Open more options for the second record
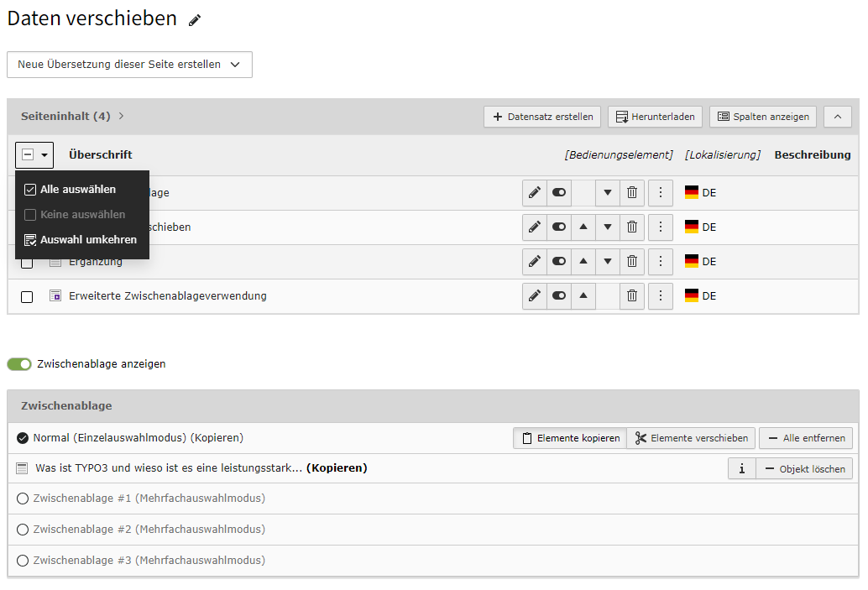Screen dimensions: 868x590 click(661, 227)
